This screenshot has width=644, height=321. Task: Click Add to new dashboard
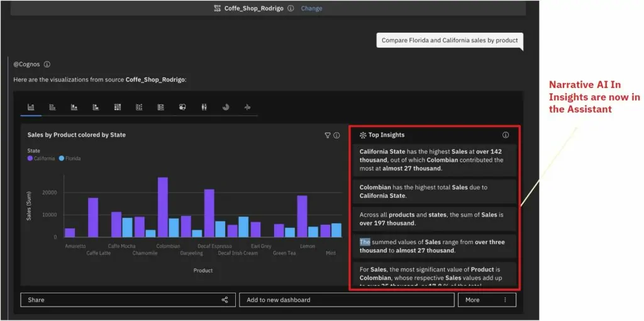pos(346,300)
